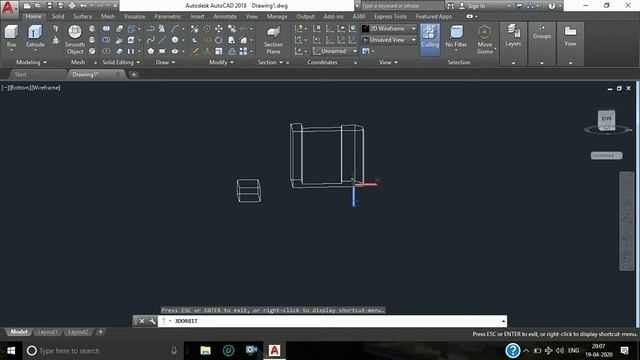Open File Explorer from taskbar
640x360 pixels.
pyautogui.click(x=205, y=351)
